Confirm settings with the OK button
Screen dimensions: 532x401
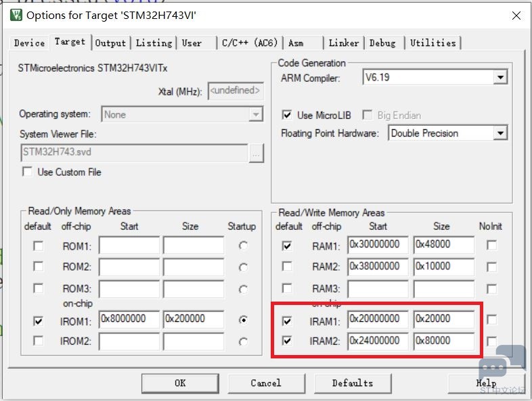tap(180, 383)
